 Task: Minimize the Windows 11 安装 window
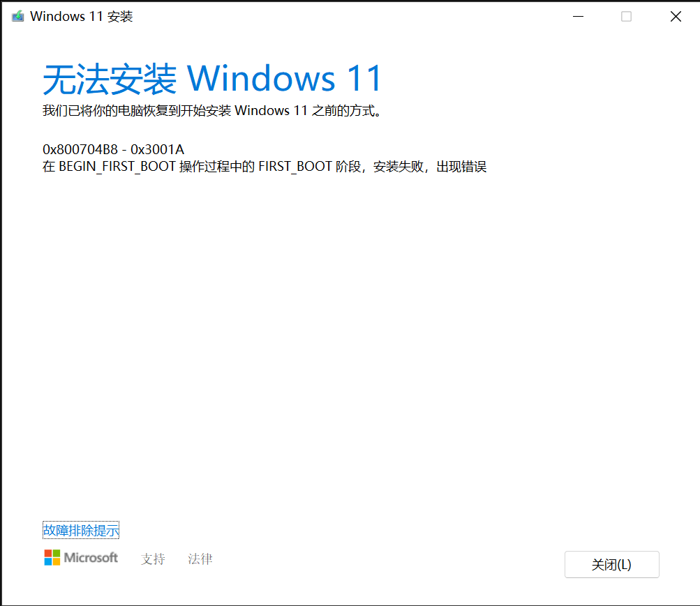(x=578, y=17)
